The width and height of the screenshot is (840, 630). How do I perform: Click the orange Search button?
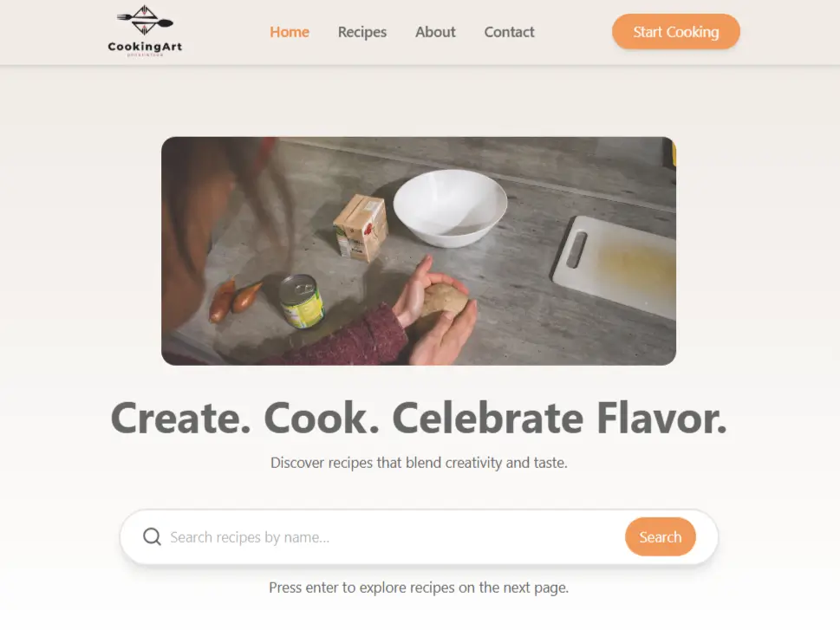click(x=661, y=536)
